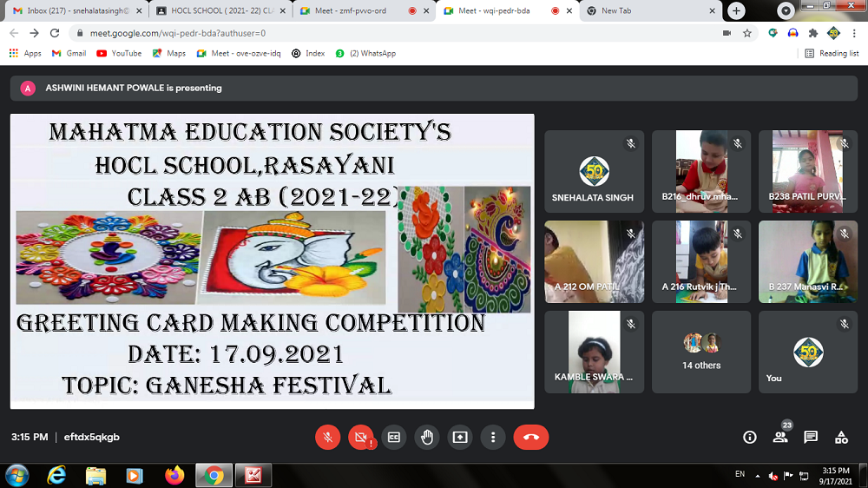The width and height of the screenshot is (868, 488).
Task: Open the three-dot more options menu
Action: pyautogui.click(x=492, y=438)
